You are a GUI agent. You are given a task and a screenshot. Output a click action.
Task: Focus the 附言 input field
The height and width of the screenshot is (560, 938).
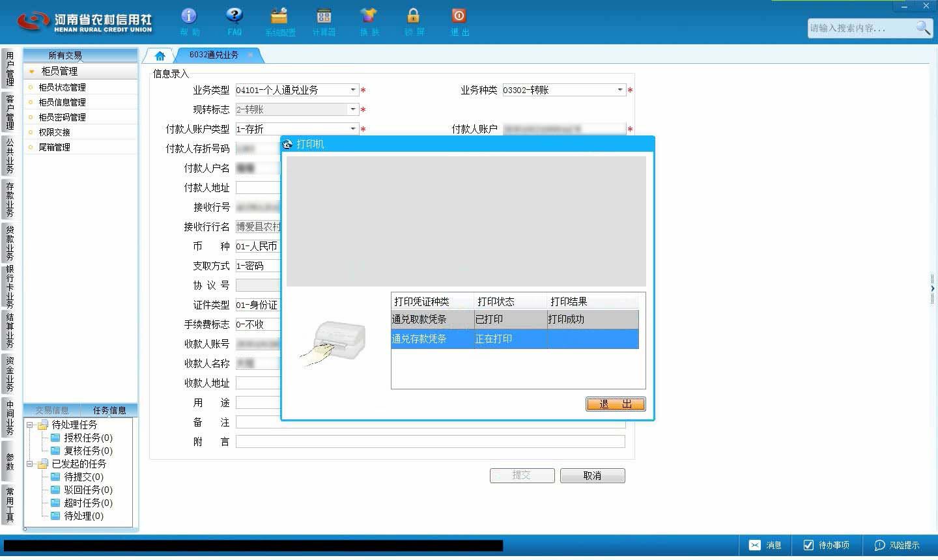point(430,441)
